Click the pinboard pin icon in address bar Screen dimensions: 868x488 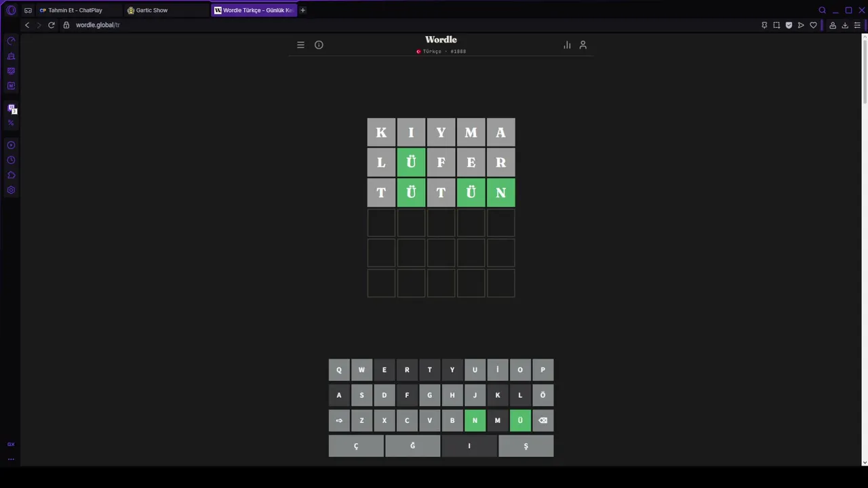pyautogui.click(x=764, y=25)
